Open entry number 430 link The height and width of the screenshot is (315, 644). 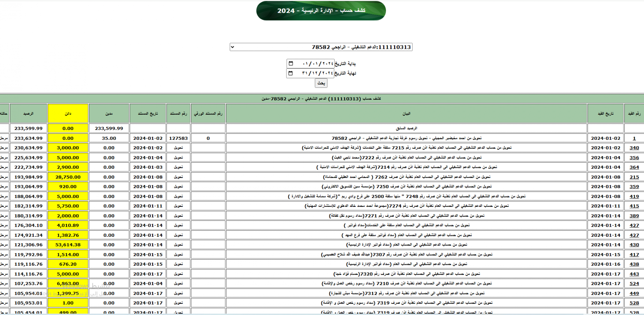634,245
